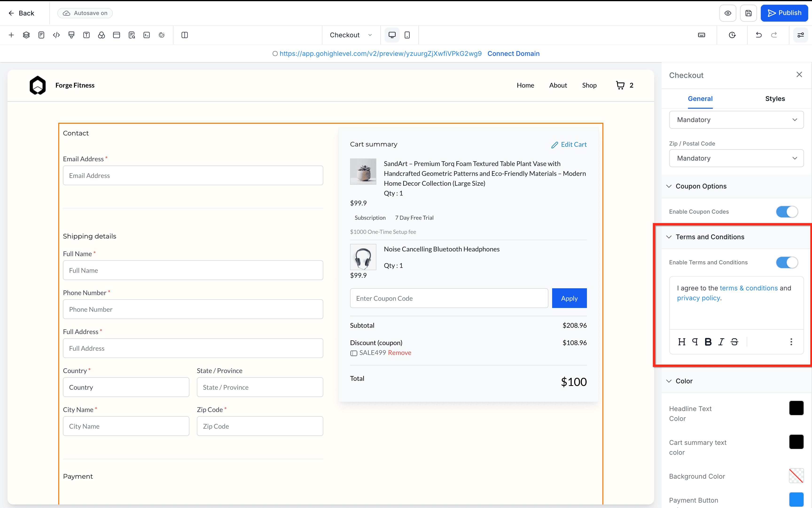
Task: Click Edit Cart link
Action: (569, 144)
